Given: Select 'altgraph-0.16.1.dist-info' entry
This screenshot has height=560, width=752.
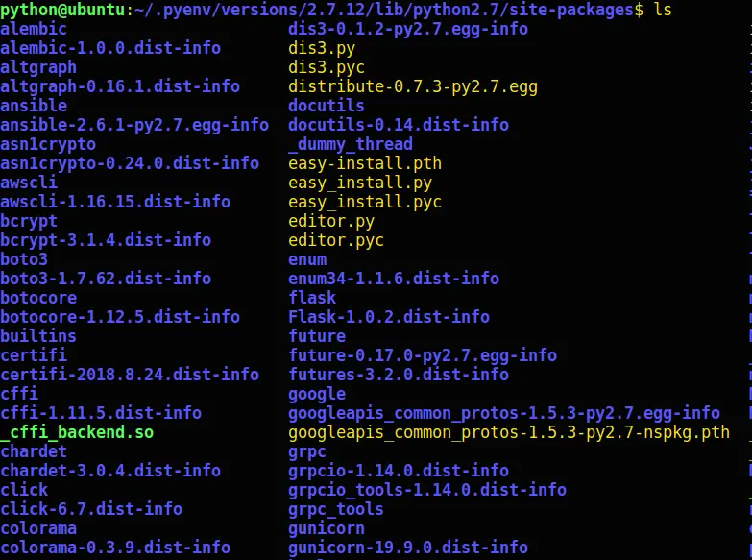Looking at the screenshot, I should pos(120,86).
